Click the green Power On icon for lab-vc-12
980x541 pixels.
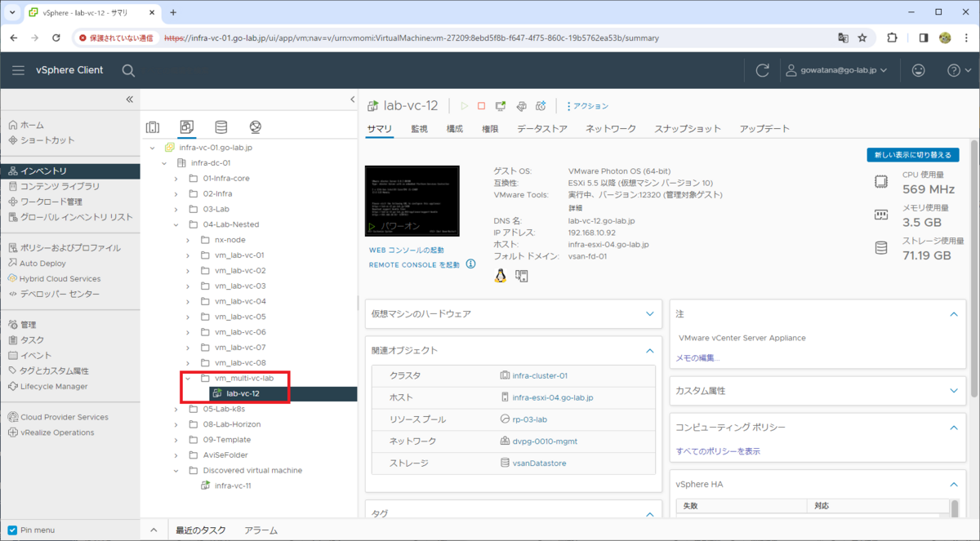(464, 106)
